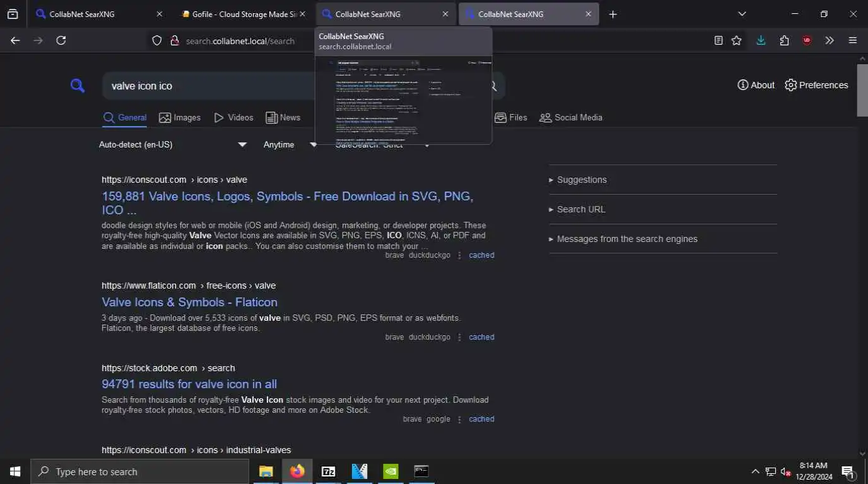
Task: Click the muted volume icon in the tray
Action: click(785, 471)
